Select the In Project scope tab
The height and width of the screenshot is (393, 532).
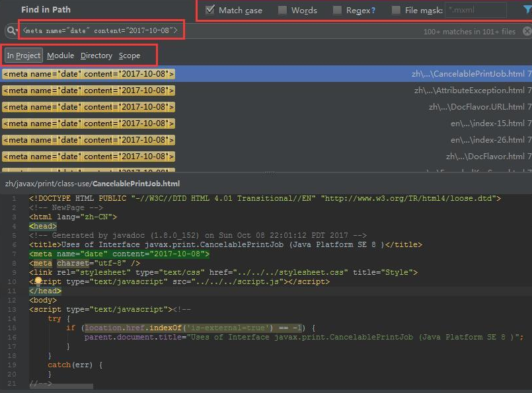coord(23,55)
